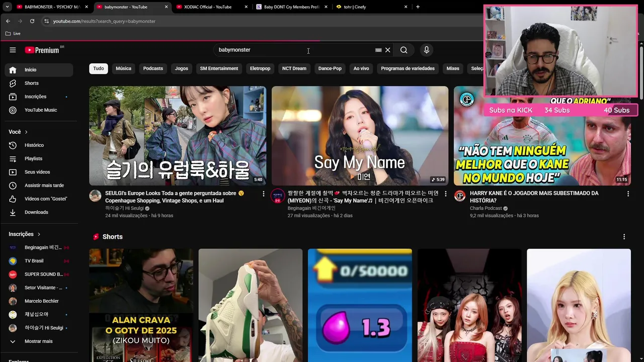The image size is (644, 362).
Task: Select the Podcasts filter chip
Action: pos(153,68)
